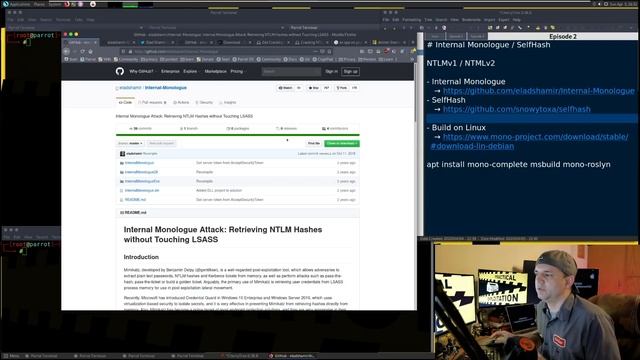
Task: Open the InternalMonologueExe folder
Action: 142,181
